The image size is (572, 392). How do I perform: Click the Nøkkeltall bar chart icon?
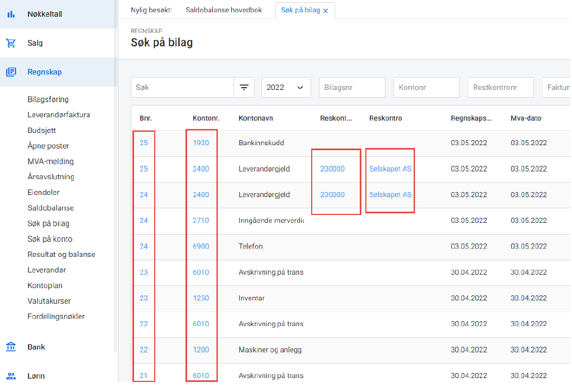pyautogui.click(x=11, y=14)
